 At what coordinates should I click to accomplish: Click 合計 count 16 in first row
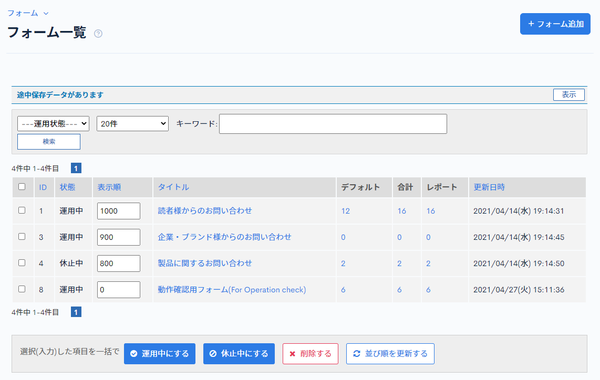pyautogui.click(x=401, y=211)
